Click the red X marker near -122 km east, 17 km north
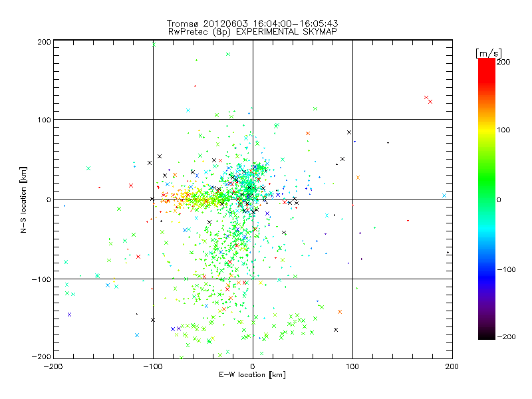The width and height of the screenshot is (532, 399). click(131, 186)
